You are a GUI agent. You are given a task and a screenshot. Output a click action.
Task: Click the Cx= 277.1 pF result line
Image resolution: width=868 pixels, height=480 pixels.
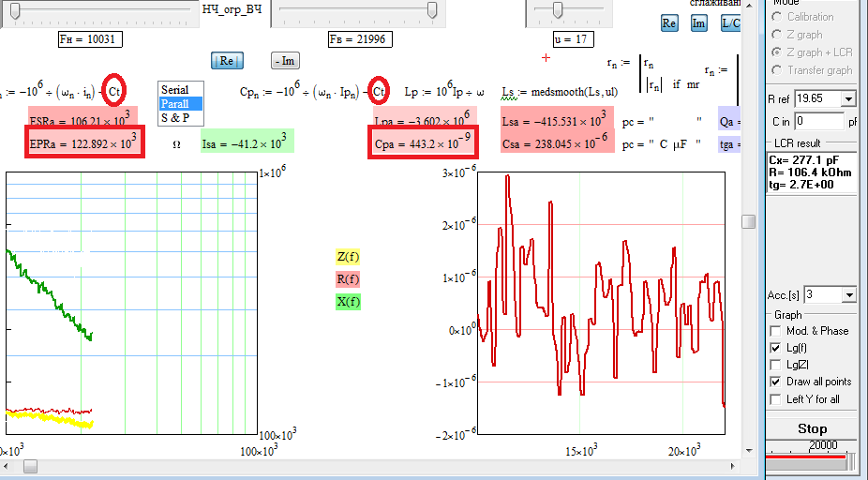(x=803, y=160)
